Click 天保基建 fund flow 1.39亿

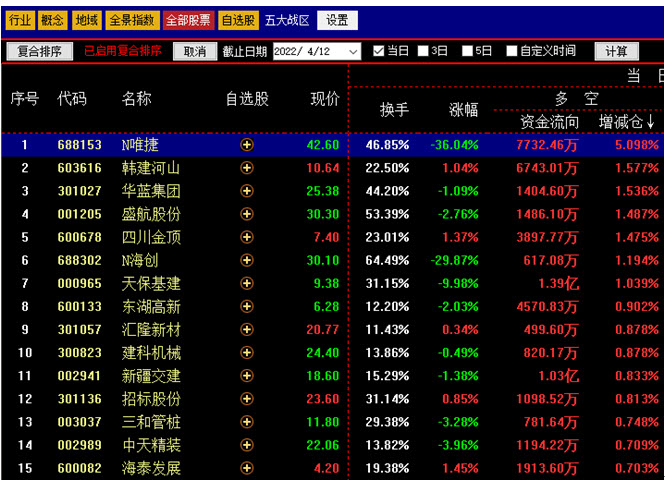(x=559, y=283)
